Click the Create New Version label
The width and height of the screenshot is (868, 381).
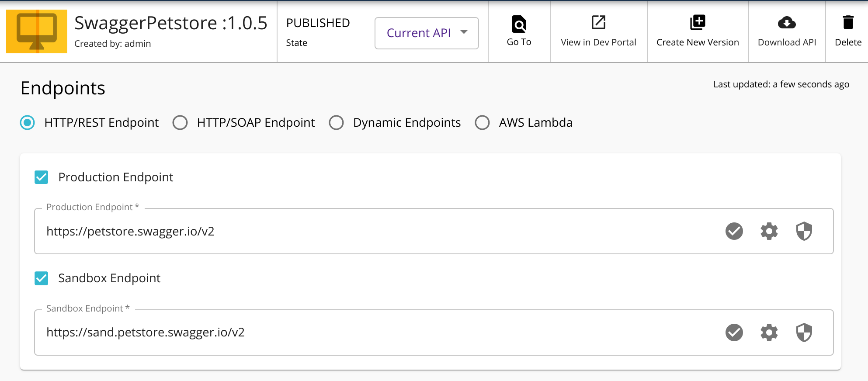pyautogui.click(x=698, y=42)
